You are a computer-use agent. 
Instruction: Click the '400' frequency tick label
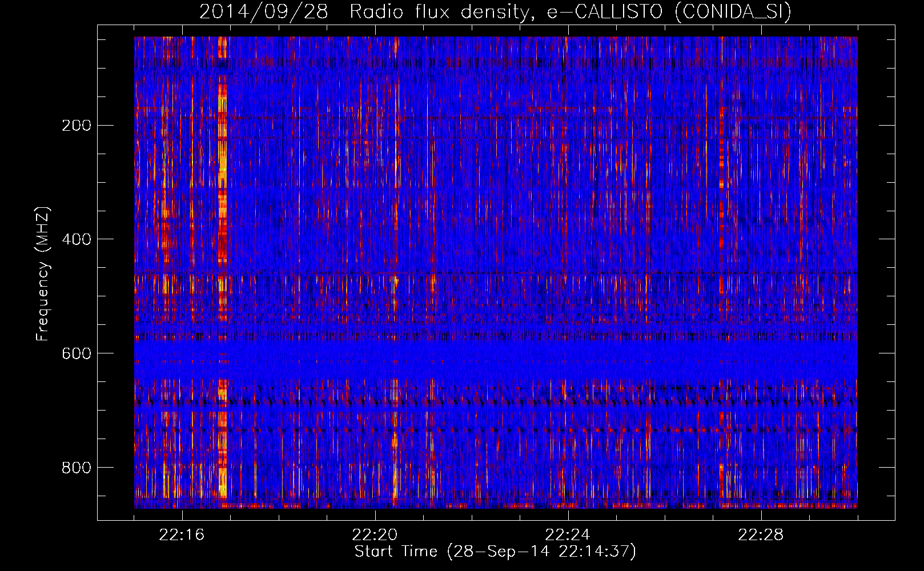pyautogui.click(x=77, y=239)
